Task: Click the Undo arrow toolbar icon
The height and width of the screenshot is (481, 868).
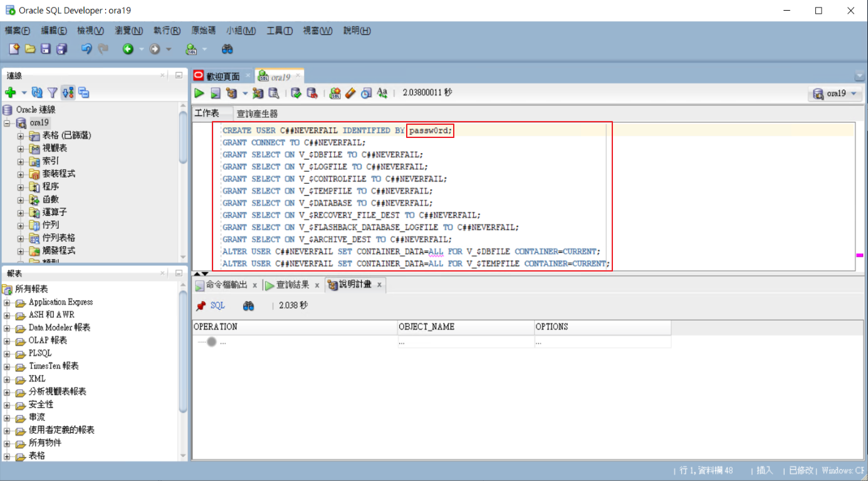Action: pyautogui.click(x=86, y=49)
